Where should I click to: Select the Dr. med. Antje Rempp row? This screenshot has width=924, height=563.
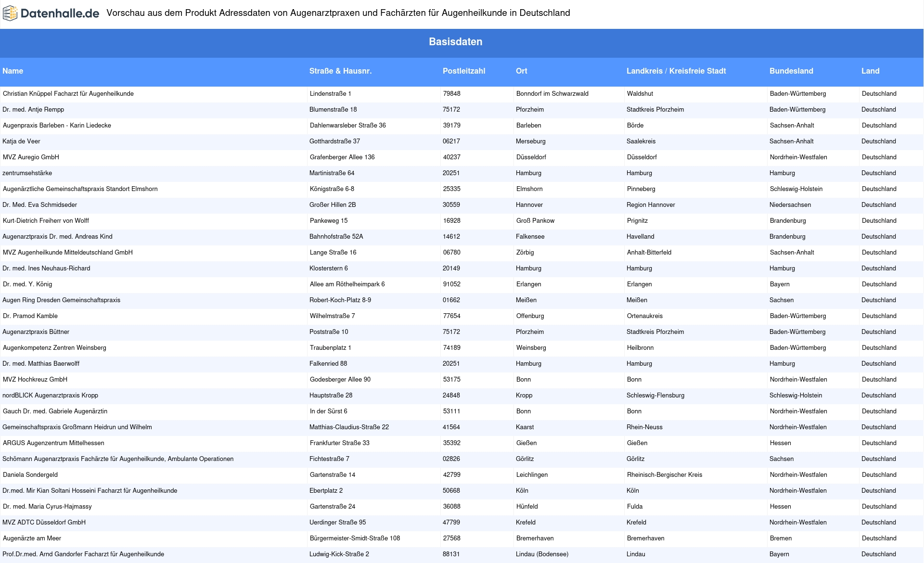[462, 110]
